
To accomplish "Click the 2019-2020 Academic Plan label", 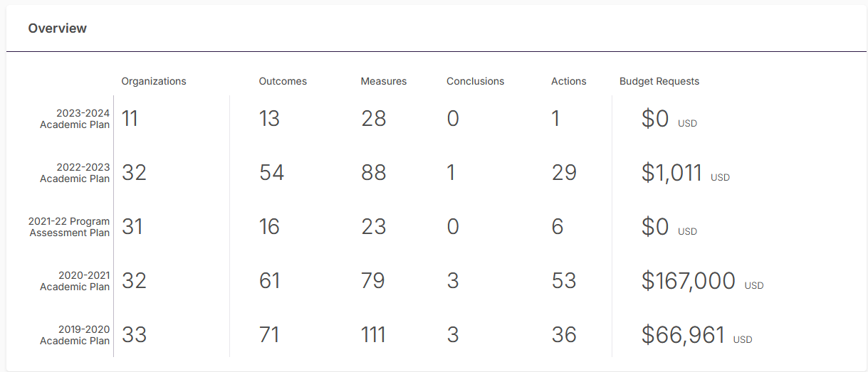I will (x=75, y=335).
